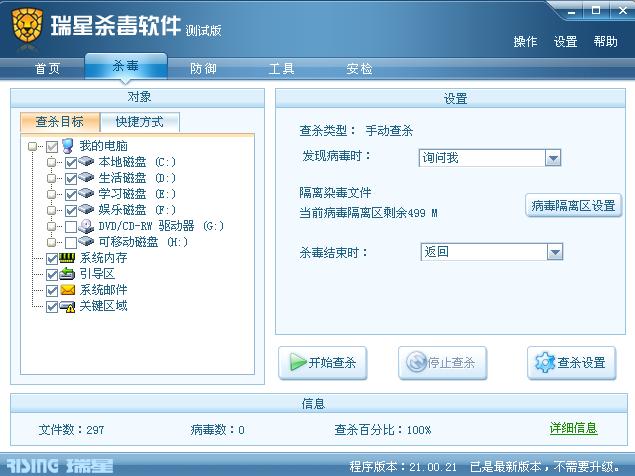The image size is (635, 476).
Task: Click the 娱乐磁盘 (F:) drive icon
Action: click(x=86, y=209)
